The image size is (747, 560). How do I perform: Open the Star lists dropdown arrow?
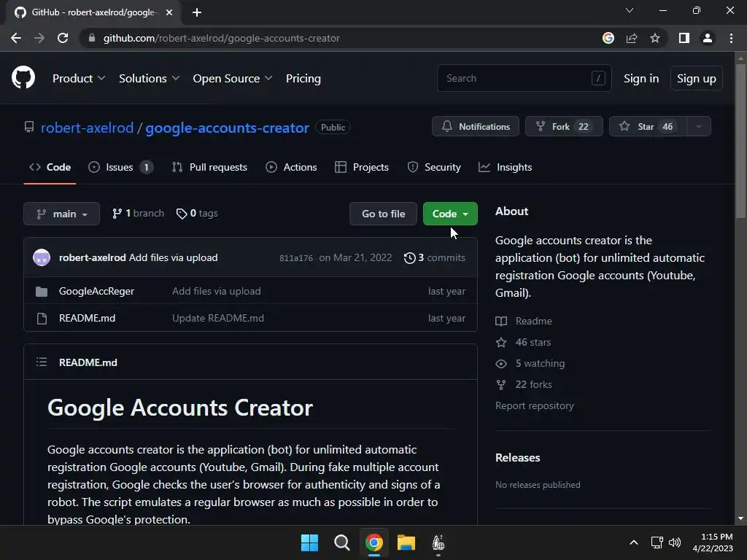699,127
